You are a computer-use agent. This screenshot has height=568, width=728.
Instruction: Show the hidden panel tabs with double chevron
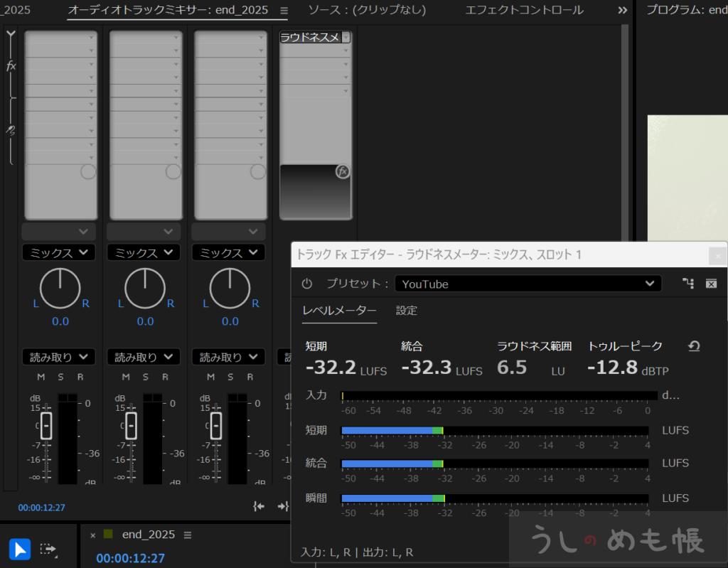click(623, 10)
